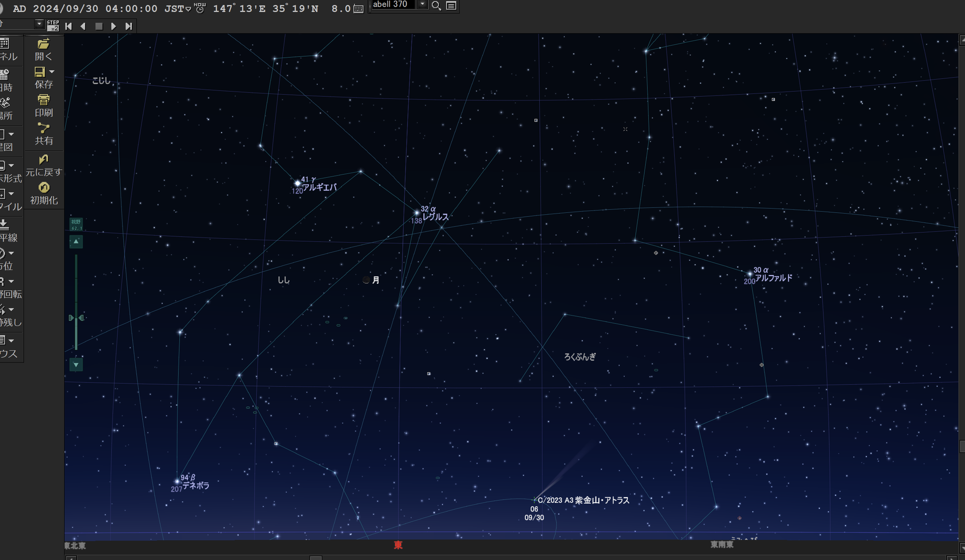Open the abell 370 search dropdown
The width and height of the screenshot is (965, 560).
coord(423,5)
